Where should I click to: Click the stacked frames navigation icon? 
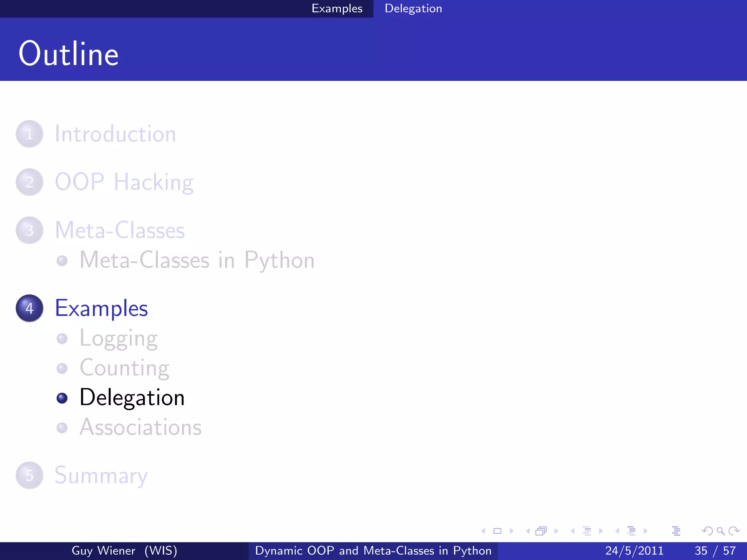click(x=541, y=531)
